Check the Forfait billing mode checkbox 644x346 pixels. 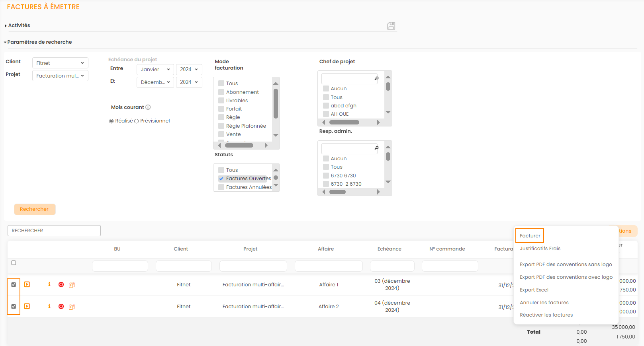click(x=221, y=109)
